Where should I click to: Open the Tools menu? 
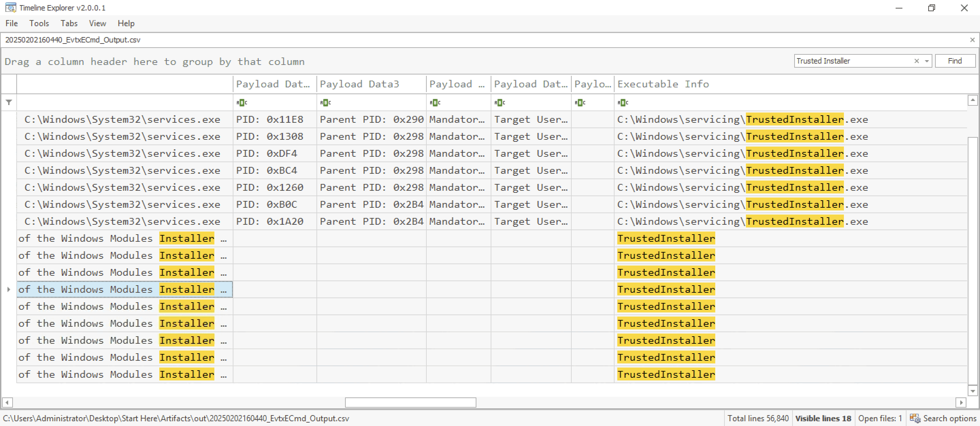39,23
